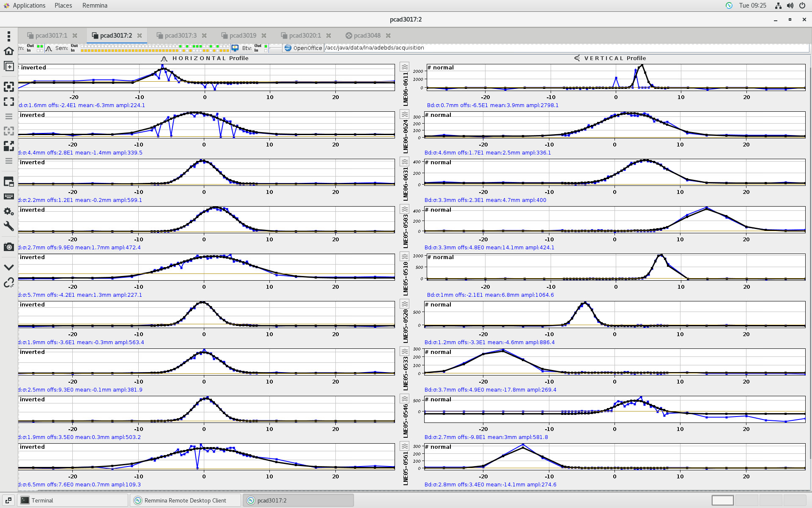This screenshot has height=508, width=812.
Task: Switch to the pcad3019 tab
Action: pyautogui.click(x=242, y=36)
